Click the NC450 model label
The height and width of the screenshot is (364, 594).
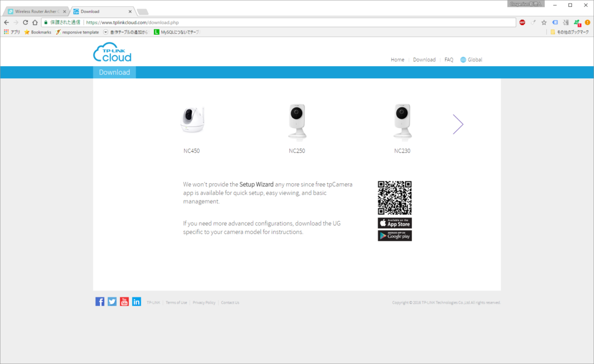click(x=191, y=151)
